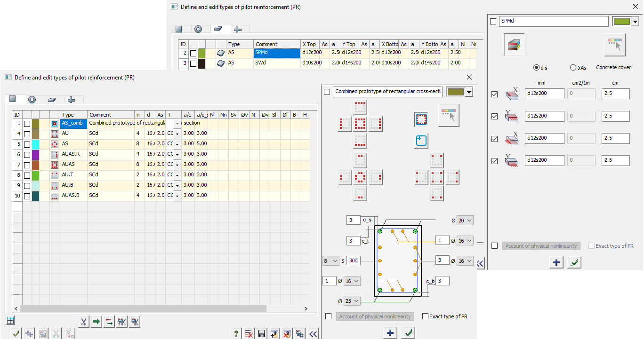Click the green arrow icon in bottom toolbar
This screenshot has width=644, height=339.
[x=96, y=322]
